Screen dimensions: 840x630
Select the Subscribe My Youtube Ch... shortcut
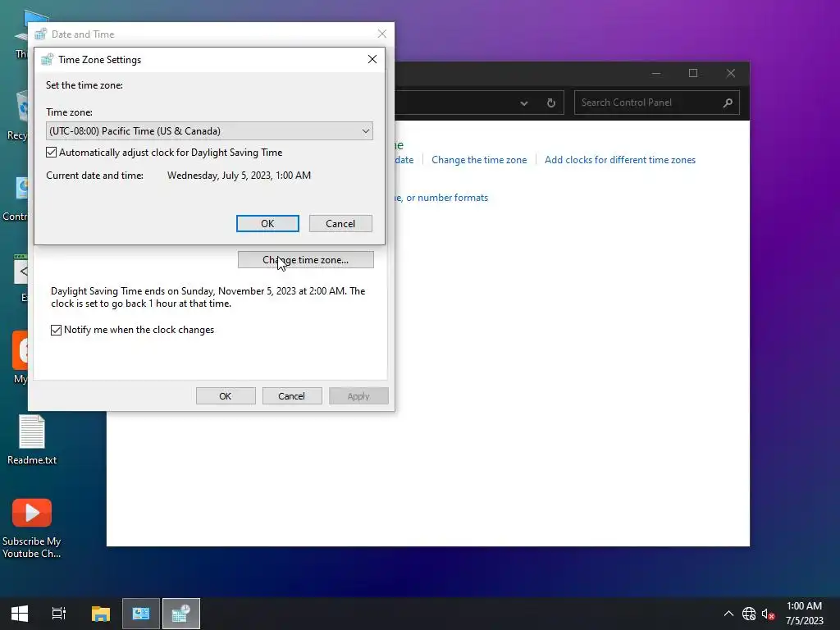coord(32,529)
